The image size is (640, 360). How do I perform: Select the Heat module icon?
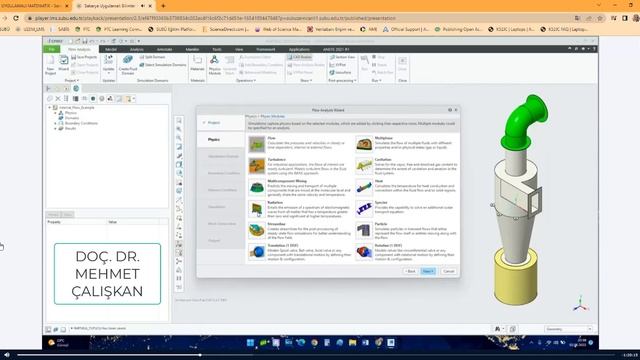[x=364, y=188]
